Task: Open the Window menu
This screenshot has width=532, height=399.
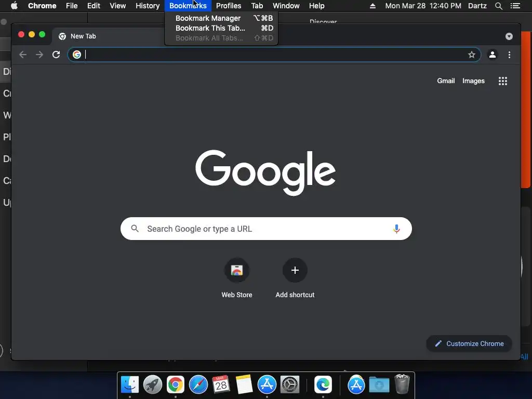Action: coord(286,6)
